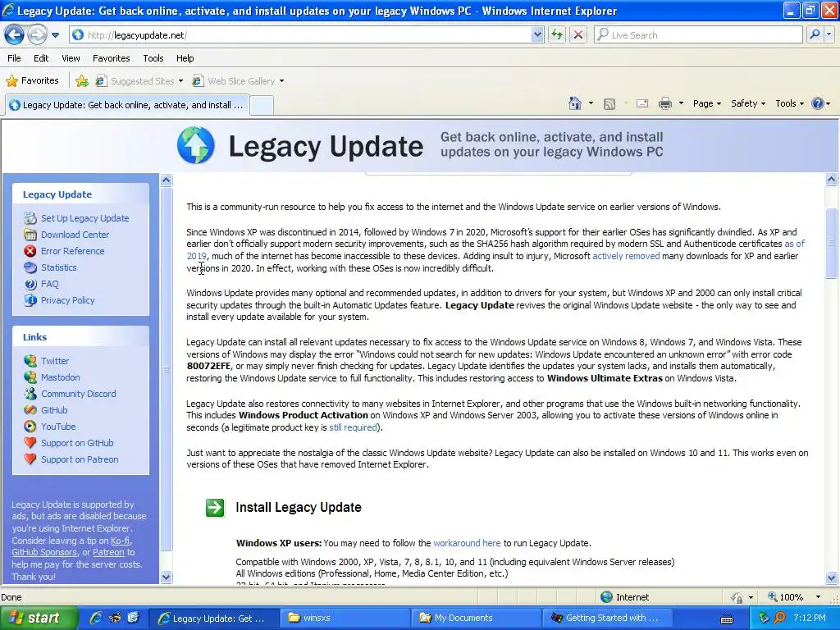Click the Windows Start button
840x630 pixels.
39,618
